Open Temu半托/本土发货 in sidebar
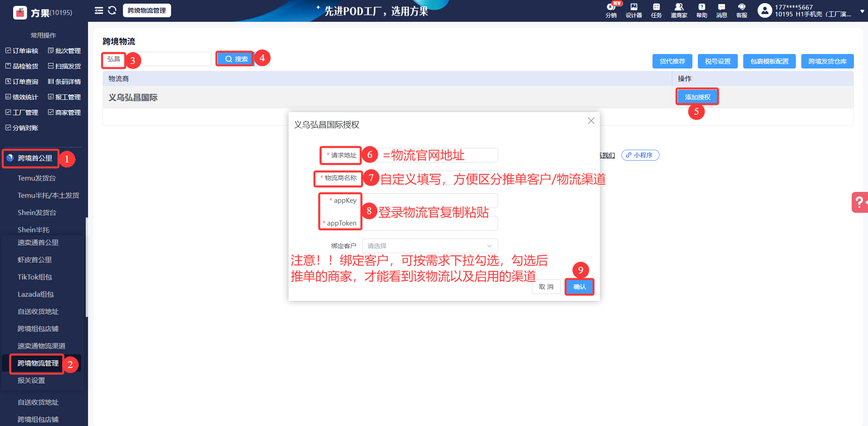 tap(48, 196)
